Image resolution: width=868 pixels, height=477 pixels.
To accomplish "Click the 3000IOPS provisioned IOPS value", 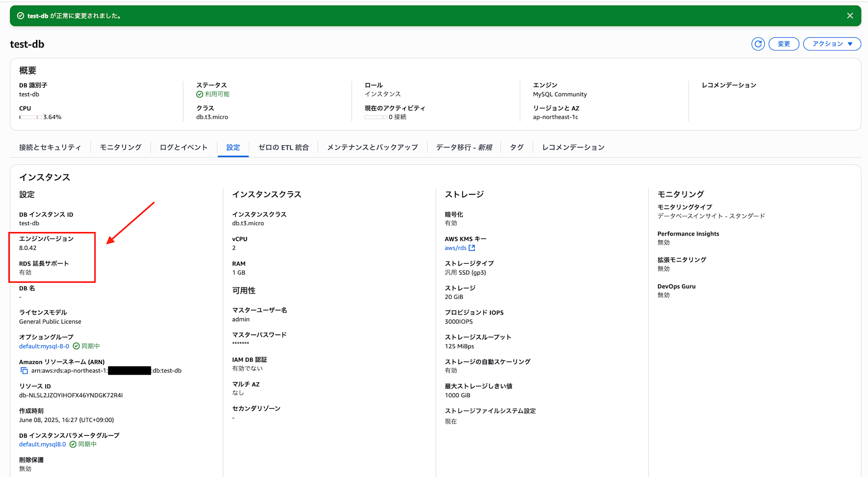I will tap(459, 322).
